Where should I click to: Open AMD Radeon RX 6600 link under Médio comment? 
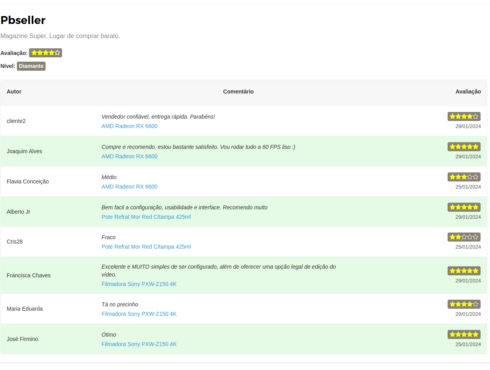pos(129,187)
